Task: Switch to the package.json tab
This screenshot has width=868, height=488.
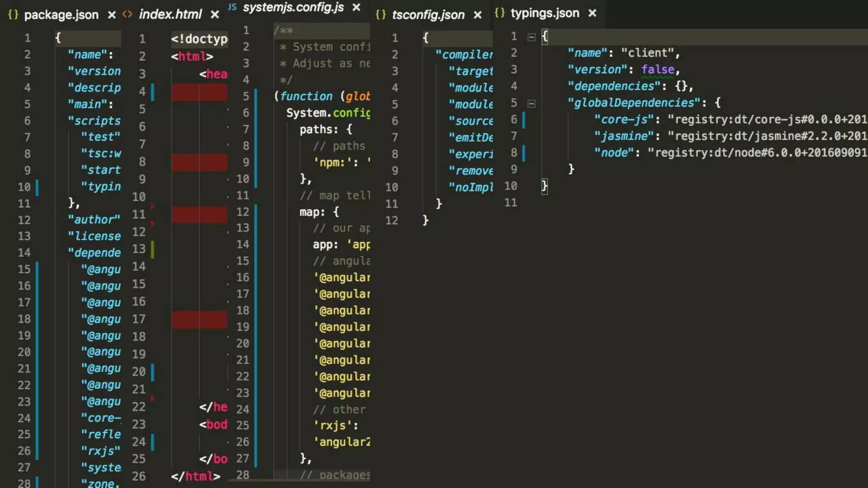Action: click(61, 15)
